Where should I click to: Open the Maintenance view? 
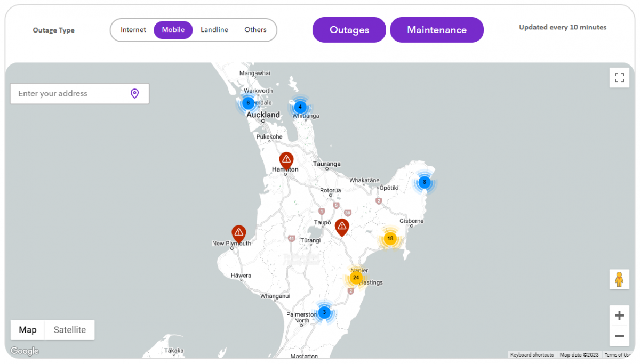[x=437, y=30]
